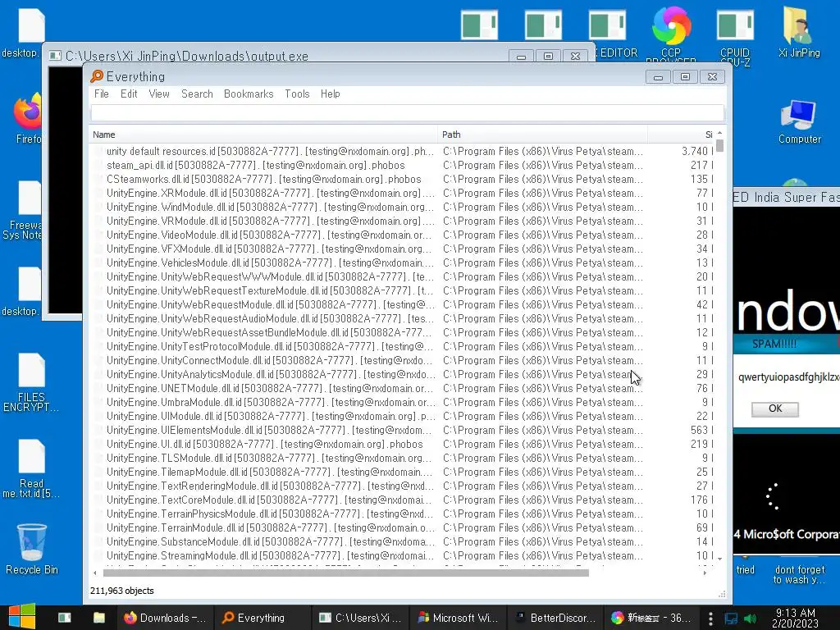Select UnityEngine.VRModule.dll row
The height and width of the screenshot is (630, 840).
pos(402,221)
